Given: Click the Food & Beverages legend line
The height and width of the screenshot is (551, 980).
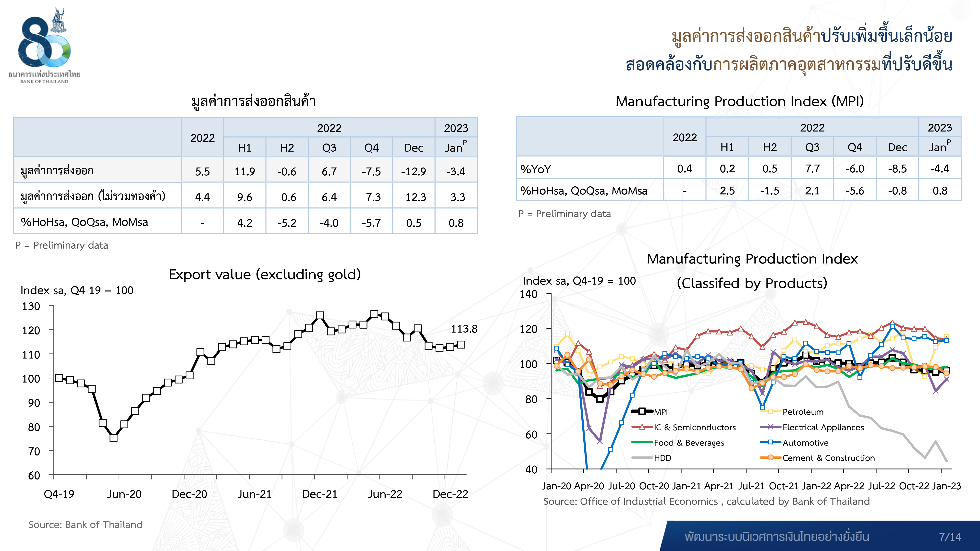Looking at the screenshot, I should (642, 442).
